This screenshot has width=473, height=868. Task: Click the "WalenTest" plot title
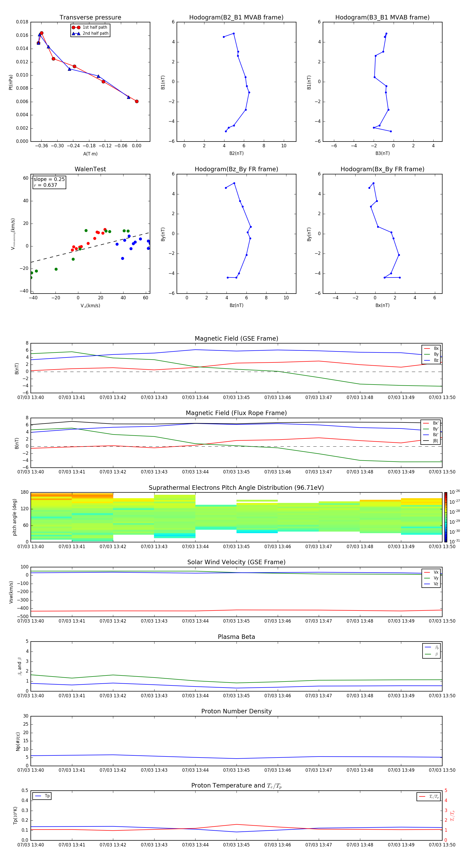pyautogui.click(x=90, y=169)
